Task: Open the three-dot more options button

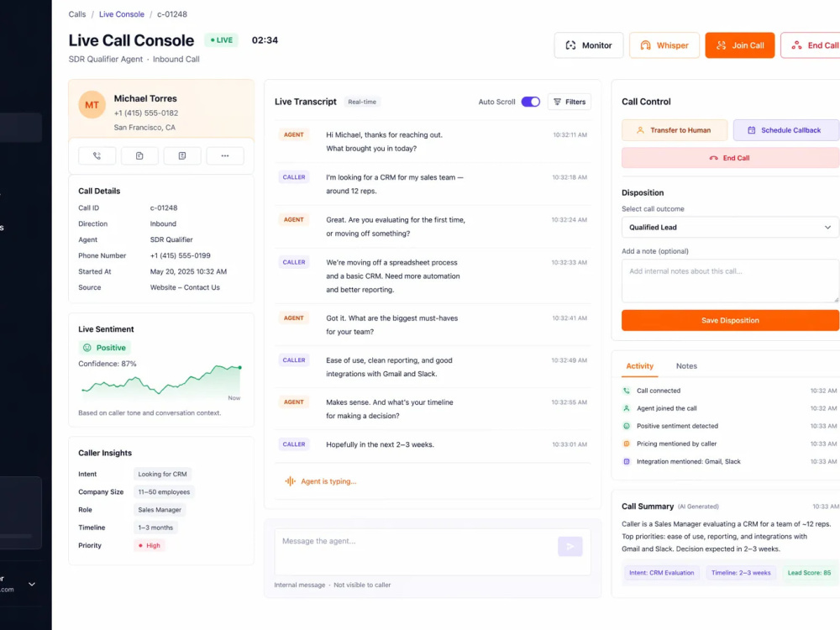Action: point(225,156)
